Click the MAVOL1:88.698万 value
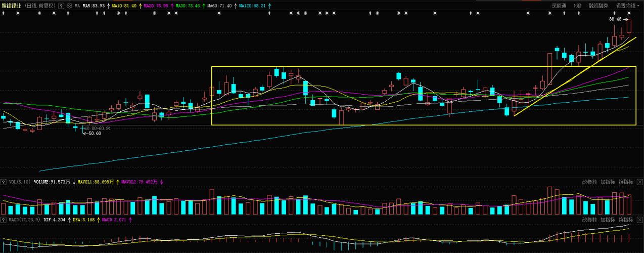 click(96, 182)
